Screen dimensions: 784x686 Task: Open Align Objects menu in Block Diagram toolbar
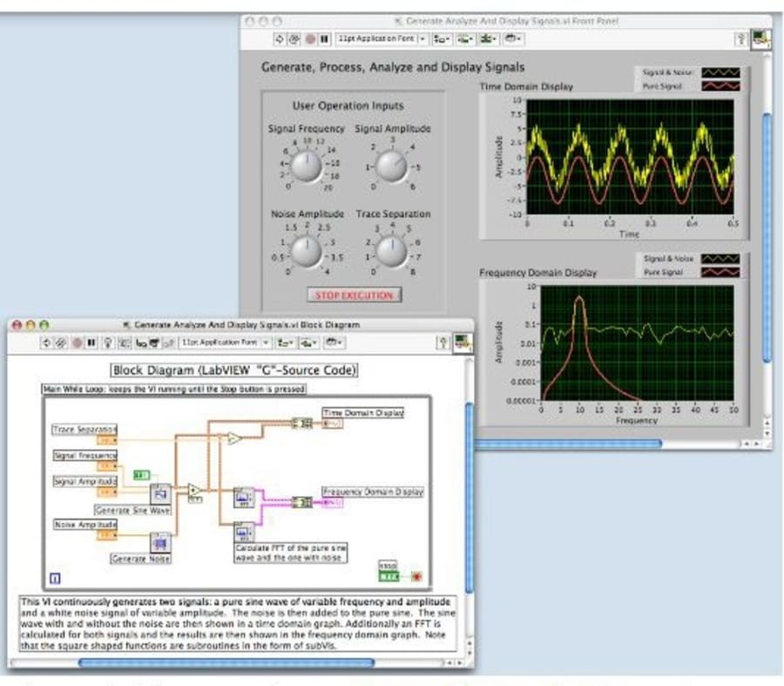[x=286, y=343]
